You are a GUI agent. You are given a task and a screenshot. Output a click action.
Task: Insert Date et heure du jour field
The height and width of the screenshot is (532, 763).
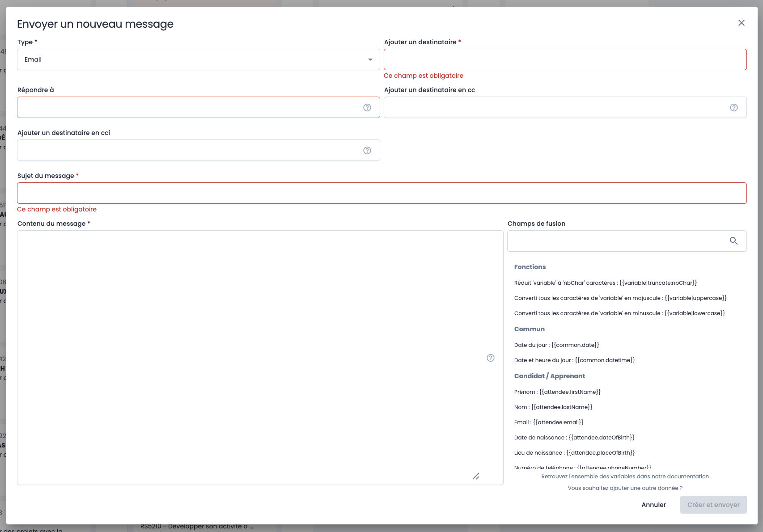(x=574, y=360)
